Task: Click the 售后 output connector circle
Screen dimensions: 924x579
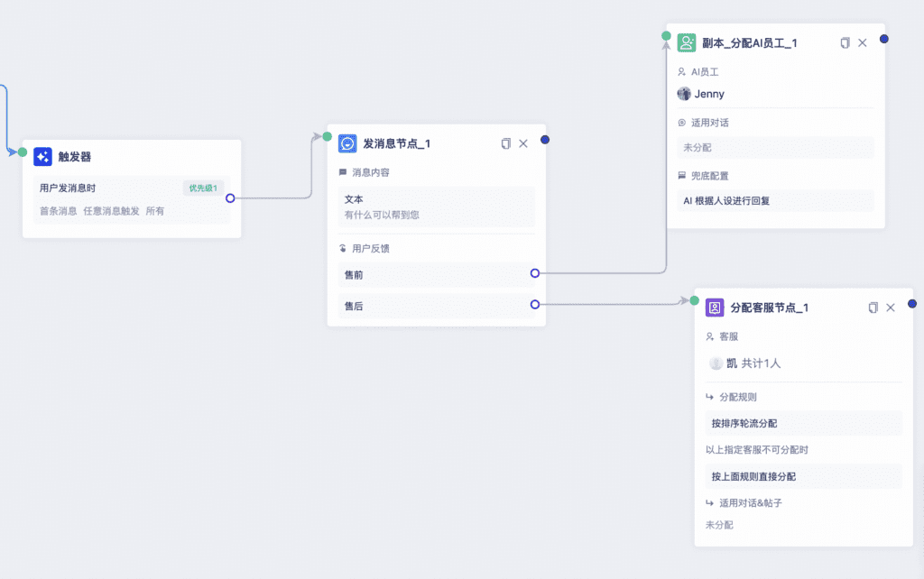Action: point(534,305)
